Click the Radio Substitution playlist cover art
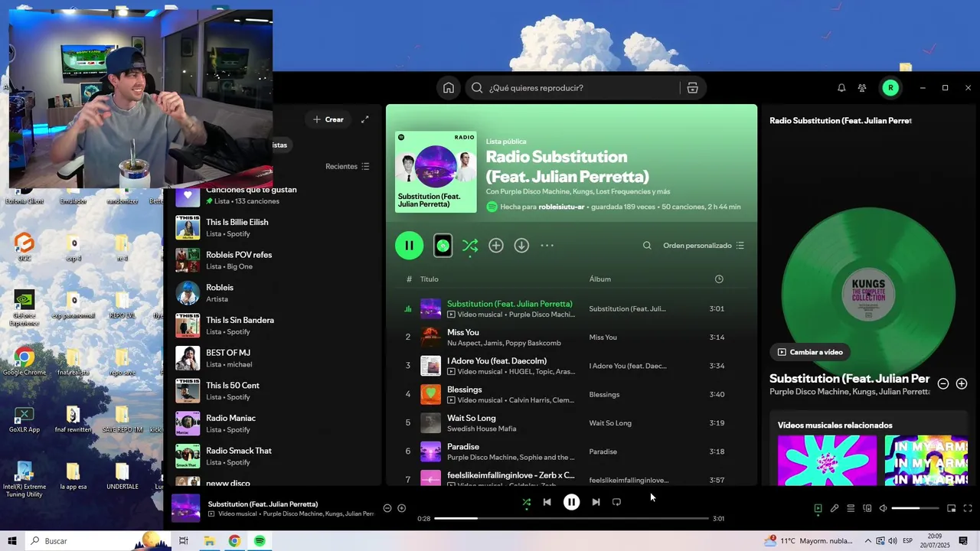980x551 pixels. pos(436,172)
